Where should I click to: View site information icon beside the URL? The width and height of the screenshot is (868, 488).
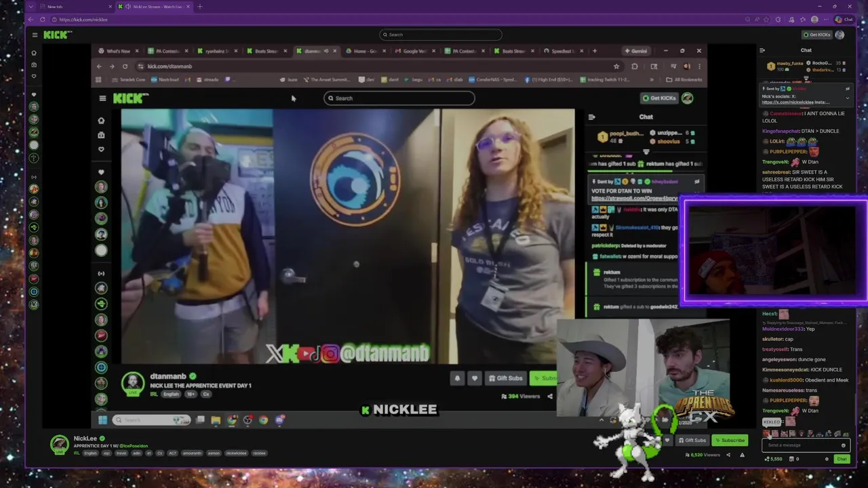pyautogui.click(x=54, y=20)
